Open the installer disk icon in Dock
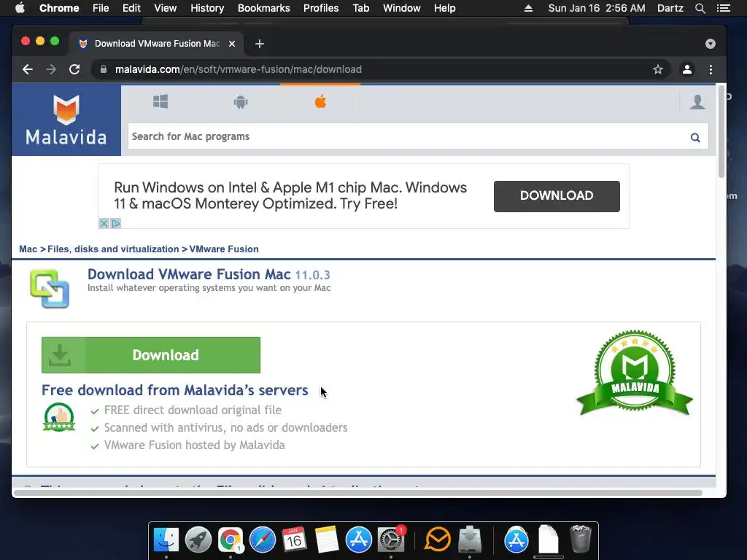Screen dimensions: 747x560 pos(470,540)
